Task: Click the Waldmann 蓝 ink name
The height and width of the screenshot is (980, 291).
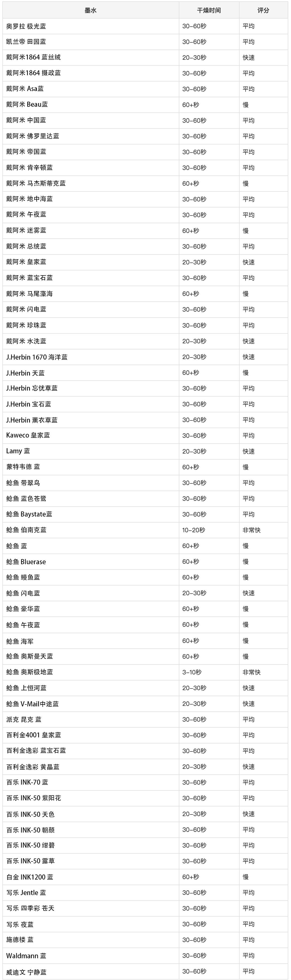Action: pyautogui.click(x=26, y=956)
